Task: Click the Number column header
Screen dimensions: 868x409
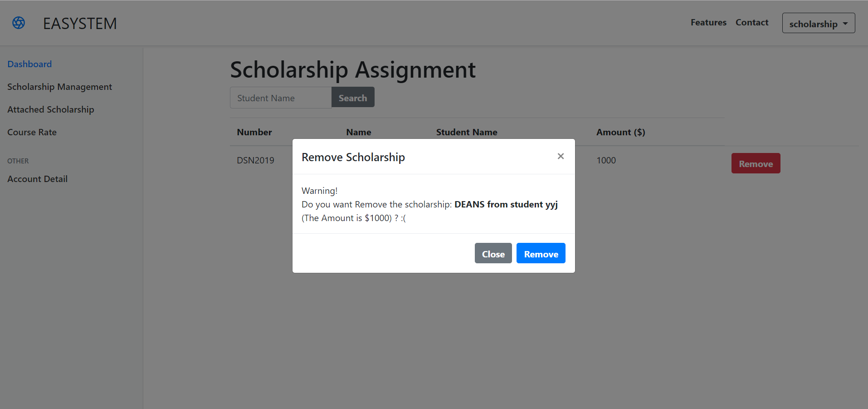Action: point(254,132)
